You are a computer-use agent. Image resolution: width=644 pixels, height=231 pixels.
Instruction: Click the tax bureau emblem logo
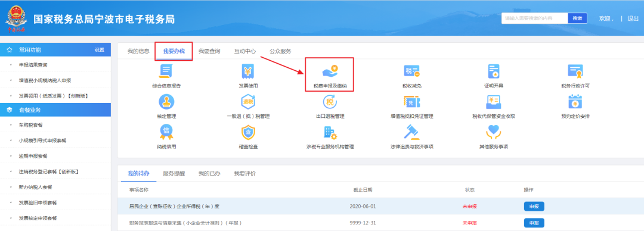17,18
